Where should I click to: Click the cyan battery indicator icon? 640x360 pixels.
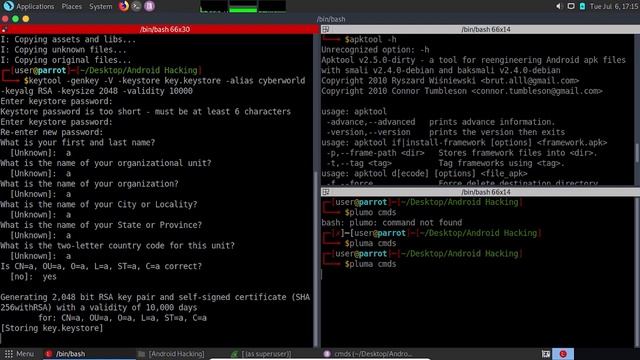coord(582,6)
